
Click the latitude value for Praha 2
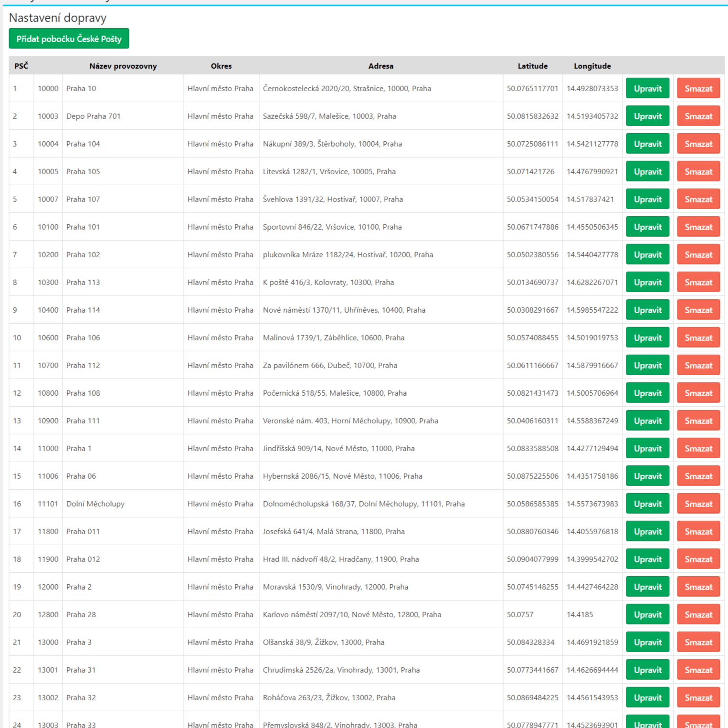click(532, 587)
